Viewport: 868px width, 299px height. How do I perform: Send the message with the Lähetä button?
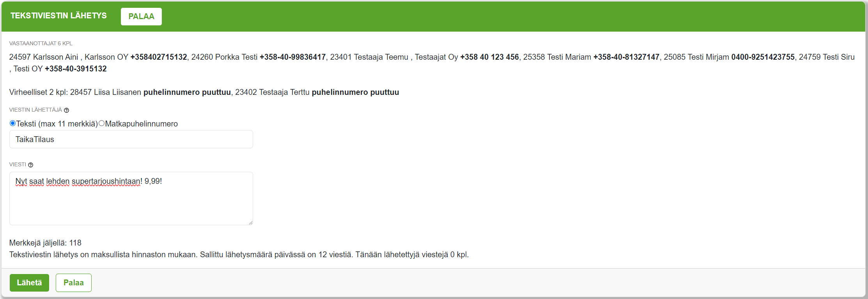point(29,283)
